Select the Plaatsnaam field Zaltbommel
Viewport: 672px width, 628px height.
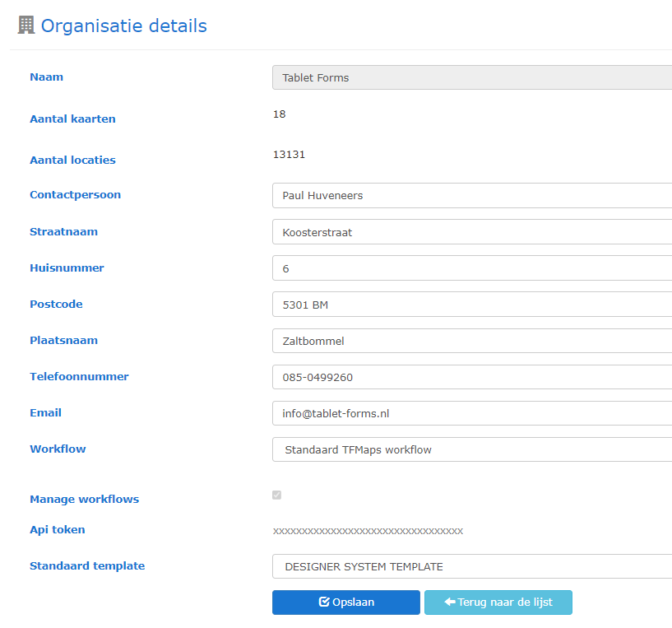[x=472, y=341]
